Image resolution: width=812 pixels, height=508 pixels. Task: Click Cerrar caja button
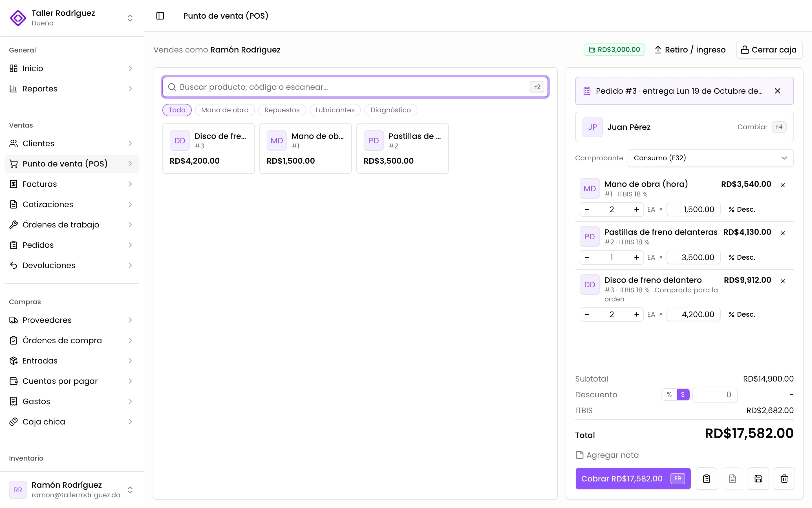(x=769, y=50)
